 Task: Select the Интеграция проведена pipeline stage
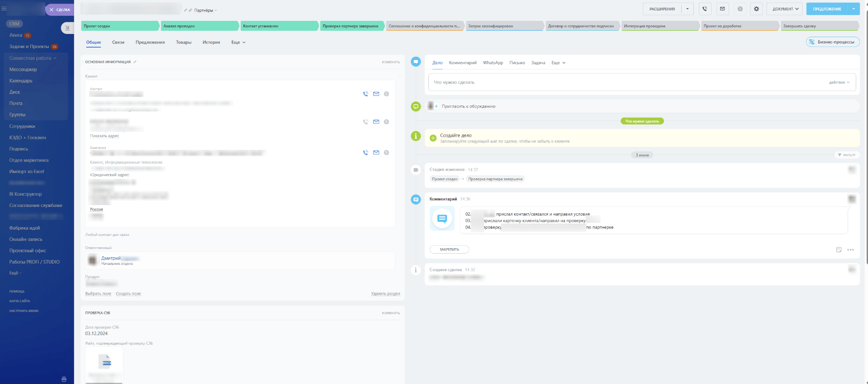(660, 26)
